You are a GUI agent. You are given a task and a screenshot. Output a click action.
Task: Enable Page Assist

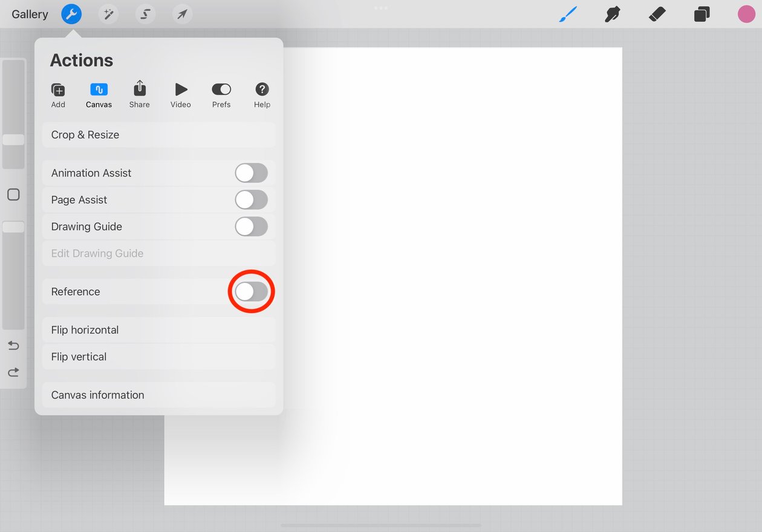click(x=252, y=199)
